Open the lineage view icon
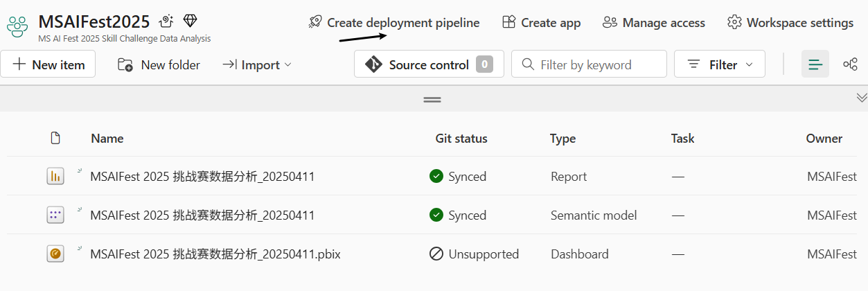Screen dimensions: 868x291 point(850,64)
